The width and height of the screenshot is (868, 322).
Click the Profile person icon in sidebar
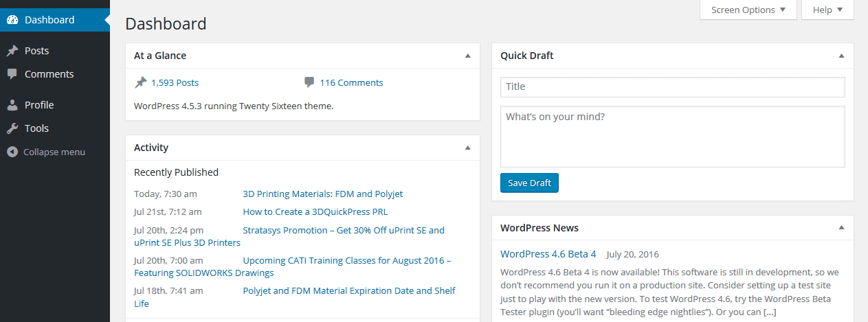coord(12,105)
